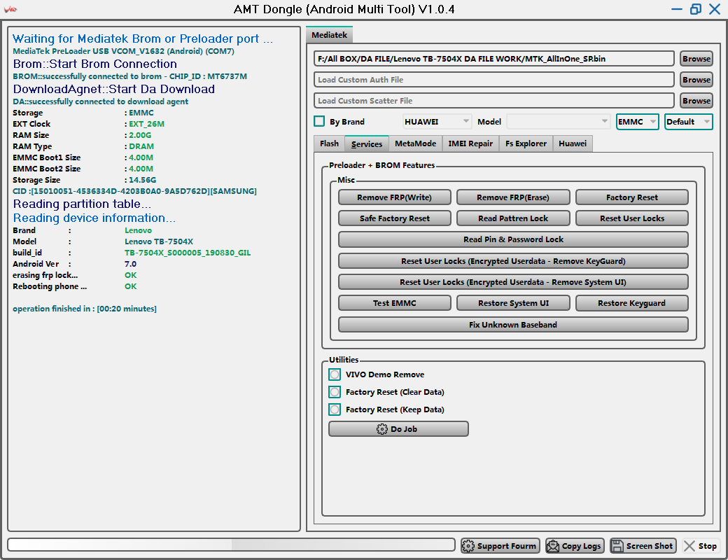Screen dimensions: 728x560
Task: Click the build_id value TB-7504X_S000005_190830_GIL
Action: click(188, 253)
